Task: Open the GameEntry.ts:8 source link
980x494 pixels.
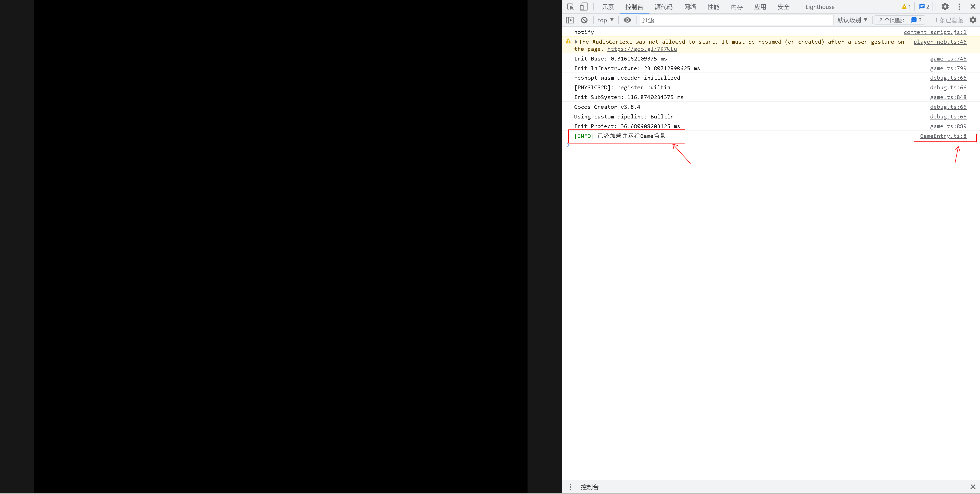Action: (x=944, y=136)
